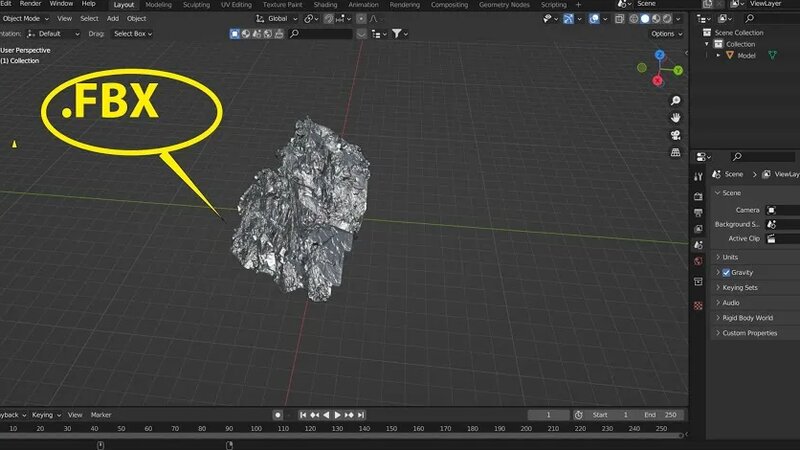This screenshot has width=800, height=450.
Task: Switch to the Geometry Nodes workspace tab
Action: pos(504,5)
